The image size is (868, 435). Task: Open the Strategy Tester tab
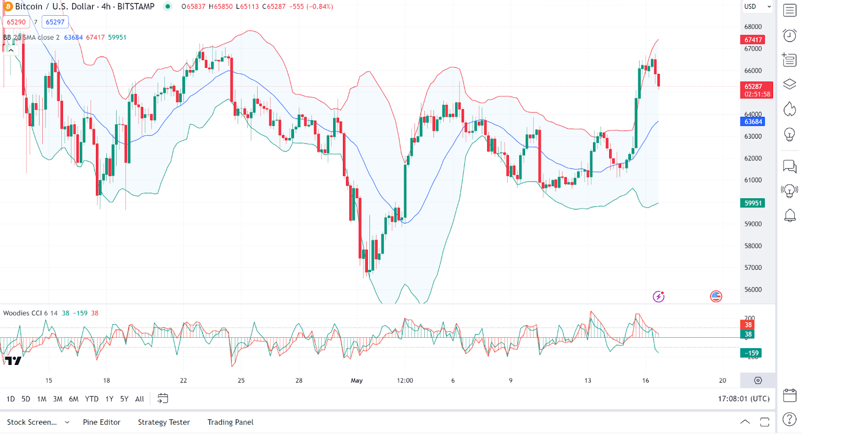click(x=164, y=422)
